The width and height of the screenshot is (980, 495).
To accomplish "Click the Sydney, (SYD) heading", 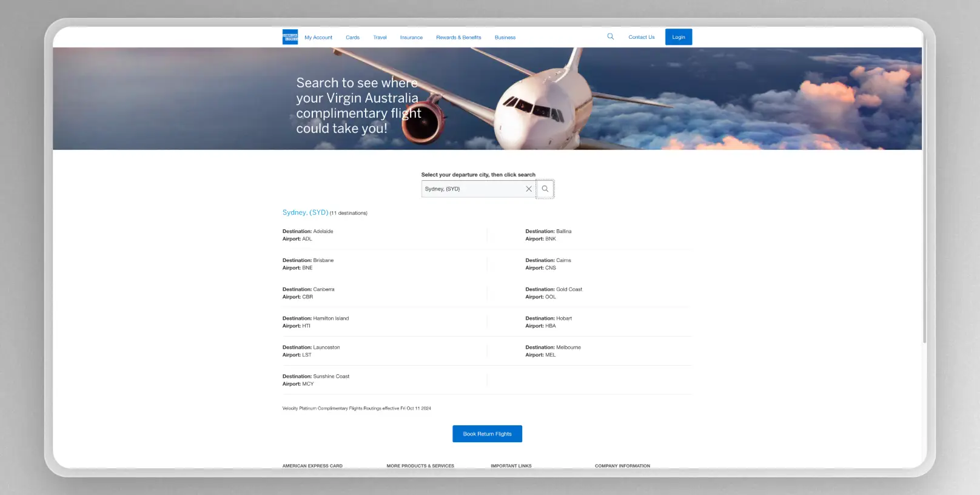I will (305, 212).
